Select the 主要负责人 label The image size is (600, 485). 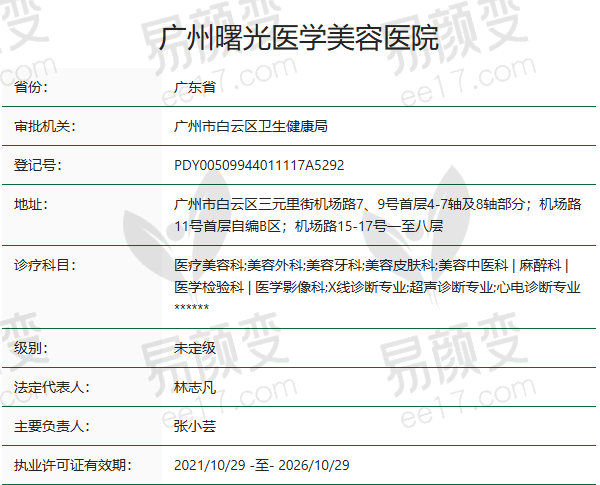52,426
